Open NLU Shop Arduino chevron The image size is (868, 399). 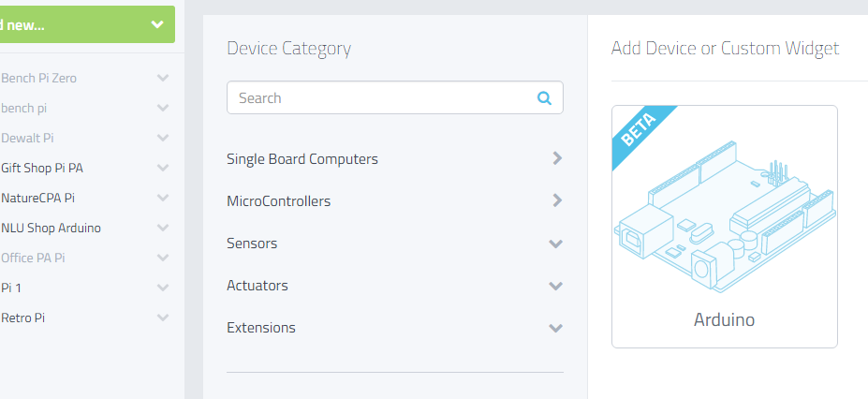point(163,228)
